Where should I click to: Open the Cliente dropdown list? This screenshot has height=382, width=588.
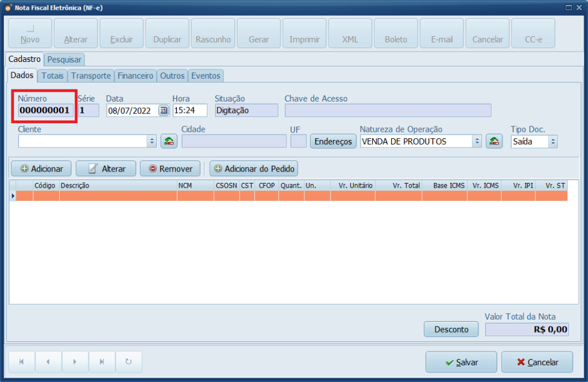[152, 141]
